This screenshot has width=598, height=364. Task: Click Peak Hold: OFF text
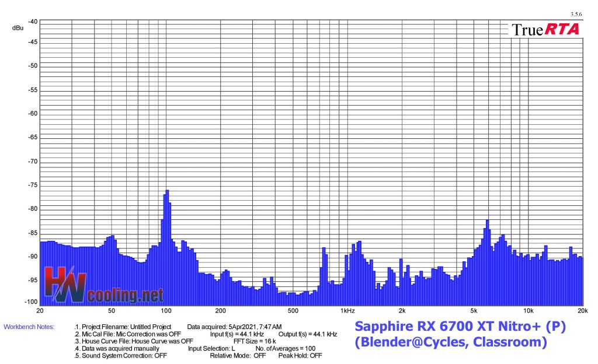(300, 356)
